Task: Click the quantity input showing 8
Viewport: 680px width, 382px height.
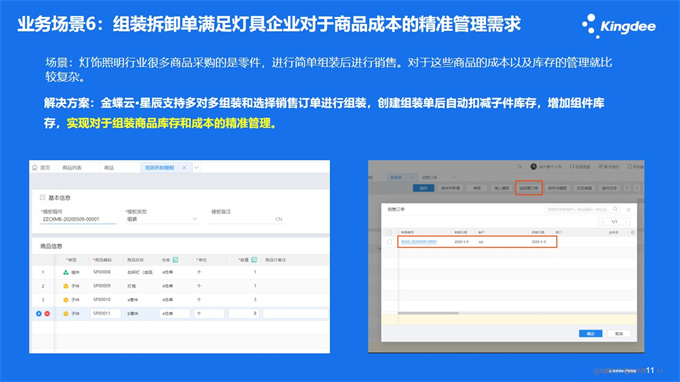Action: pyautogui.click(x=244, y=313)
